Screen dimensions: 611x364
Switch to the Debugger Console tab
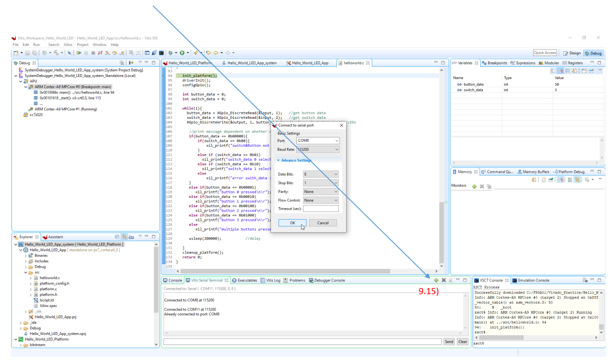326,280
